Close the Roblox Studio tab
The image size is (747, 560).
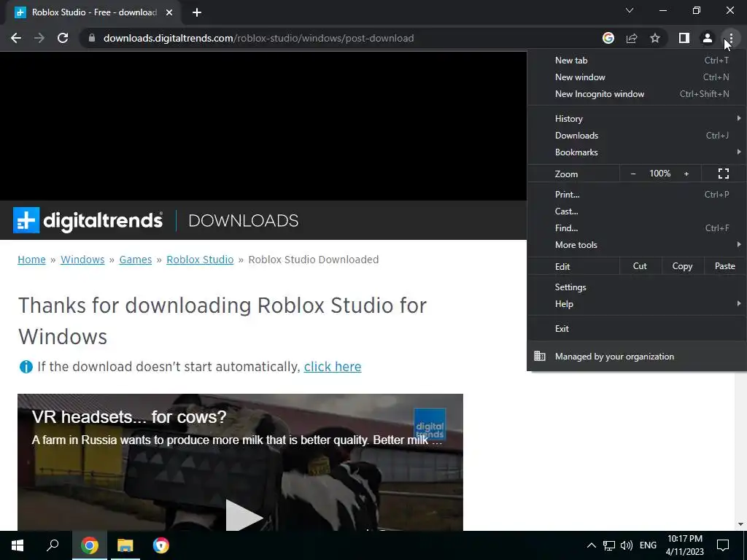pos(169,13)
